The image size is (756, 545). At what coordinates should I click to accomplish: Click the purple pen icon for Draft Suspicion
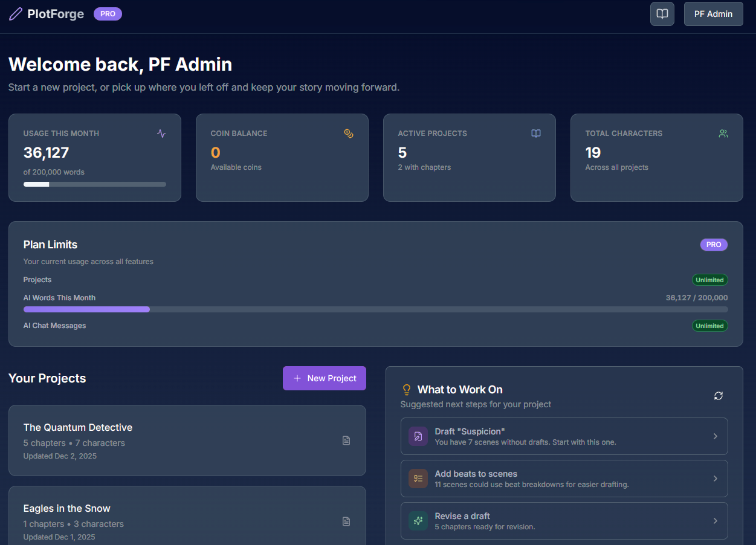point(418,436)
